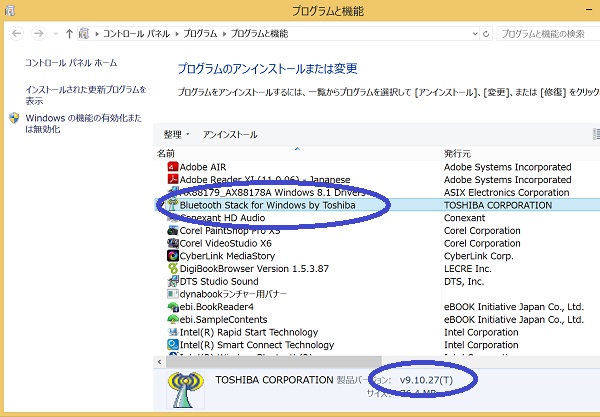Open the recent locations dropdown arrow
The width and height of the screenshot is (600, 417).
click(55, 34)
